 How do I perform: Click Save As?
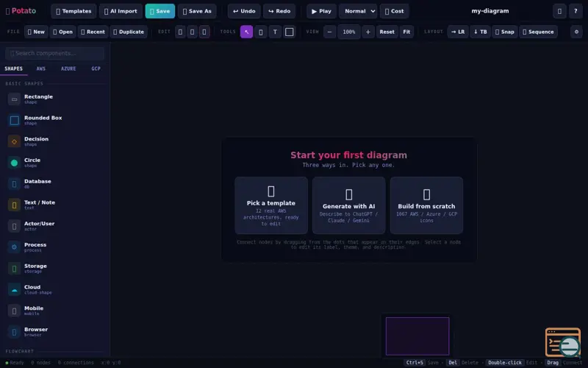pyautogui.click(x=197, y=11)
